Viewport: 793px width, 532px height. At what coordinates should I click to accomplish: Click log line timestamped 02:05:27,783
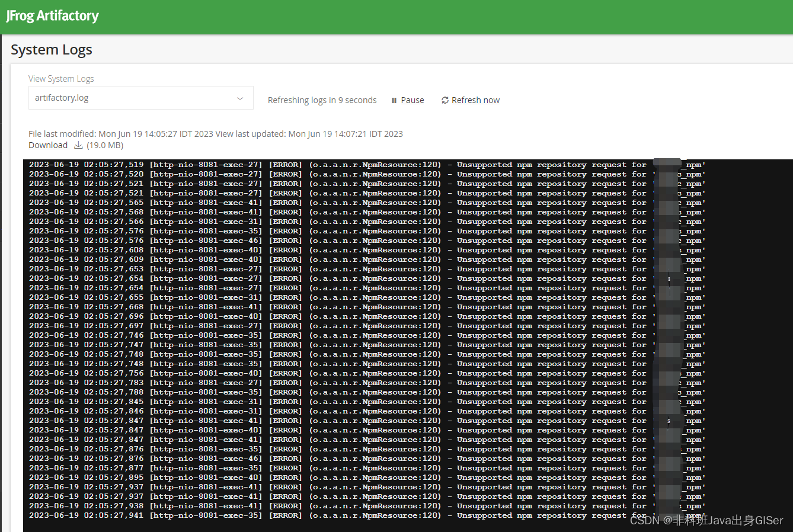pos(367,383)
